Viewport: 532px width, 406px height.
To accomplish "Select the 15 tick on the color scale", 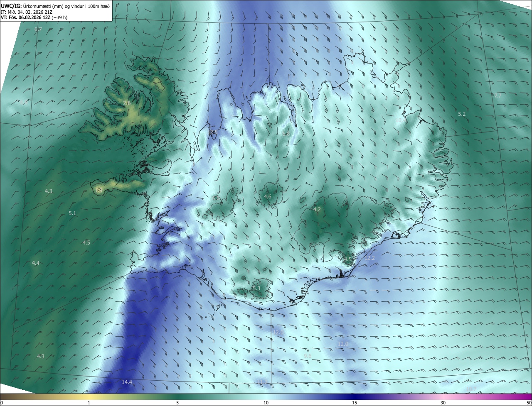I will tap(355, 403).
